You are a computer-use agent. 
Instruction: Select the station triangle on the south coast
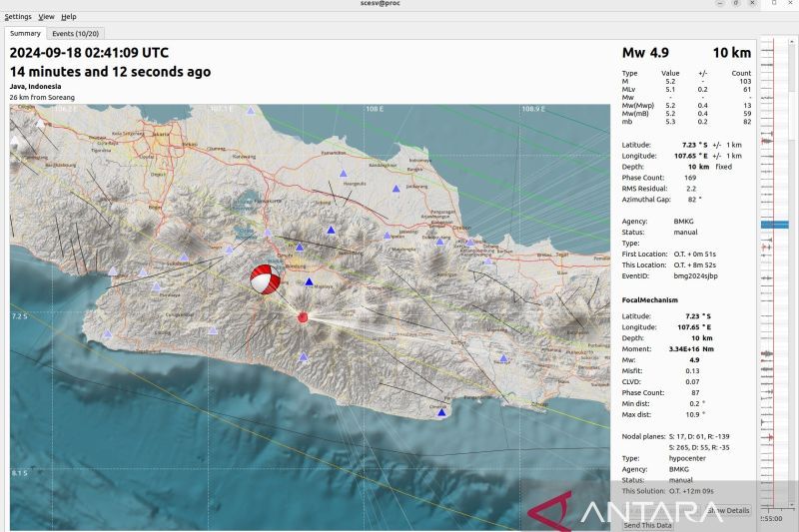coord(441,410)
